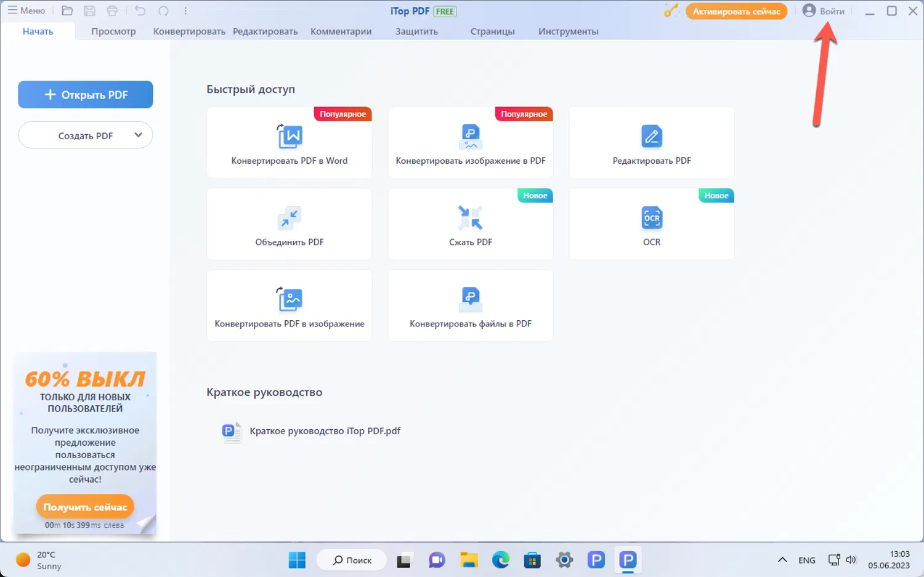Click the Сжать PDF compress icon
This screenshot has height=577, width=924.
point(471,218)
